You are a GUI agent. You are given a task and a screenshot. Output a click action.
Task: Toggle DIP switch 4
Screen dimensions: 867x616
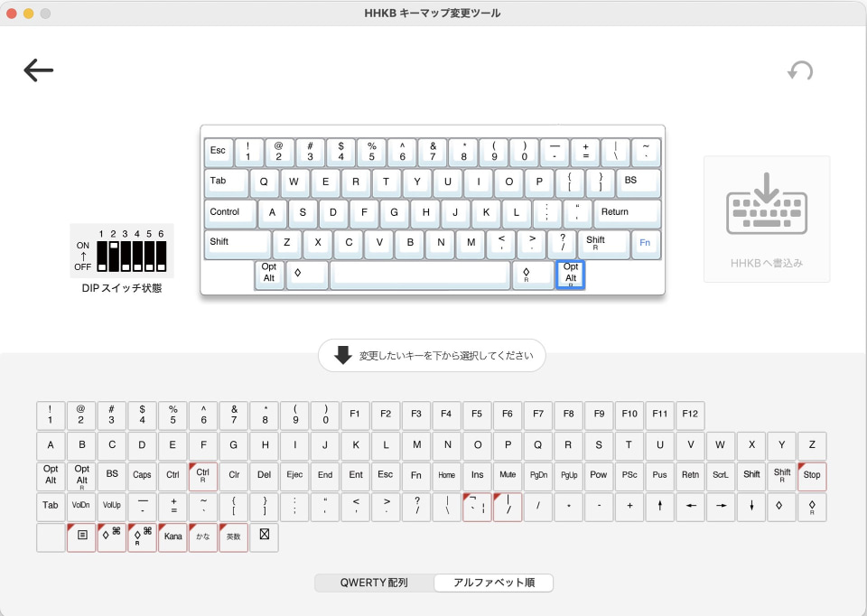tap(137, 256)
